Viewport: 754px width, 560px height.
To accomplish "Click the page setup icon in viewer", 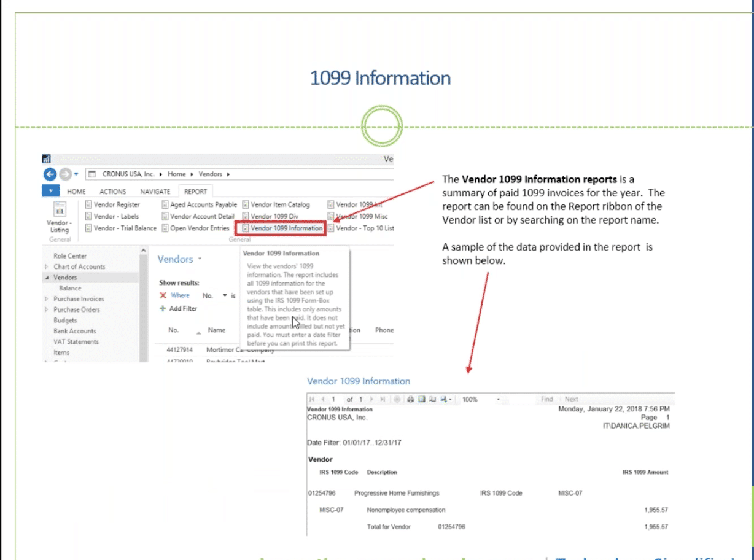I will pyautogui.click(x=432, y=399).
